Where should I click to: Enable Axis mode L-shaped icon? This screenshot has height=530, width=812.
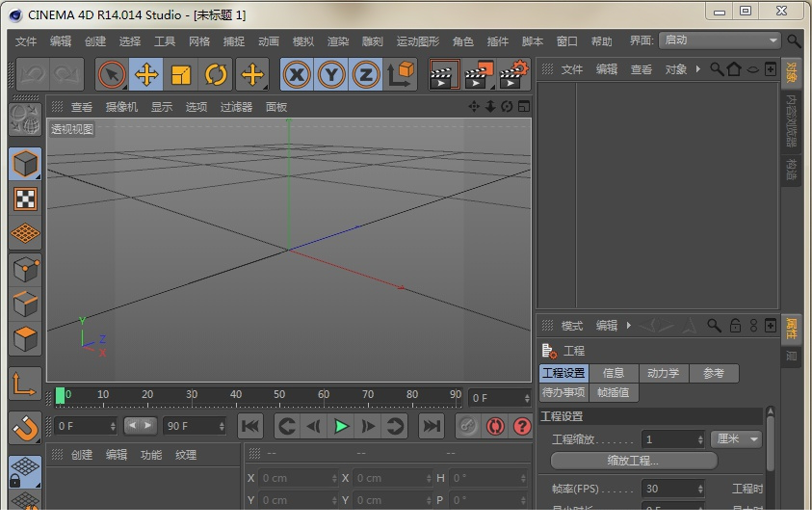[25, 384]
